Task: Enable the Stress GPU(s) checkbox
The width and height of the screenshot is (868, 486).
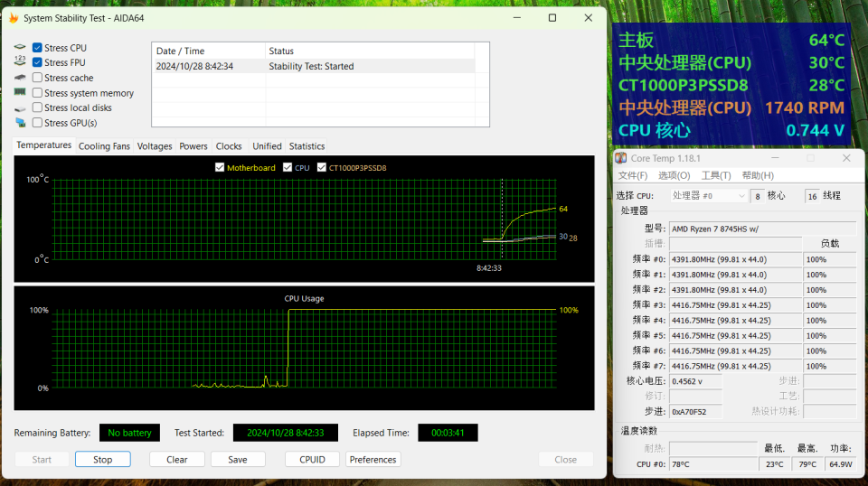Action: (37, 123)
